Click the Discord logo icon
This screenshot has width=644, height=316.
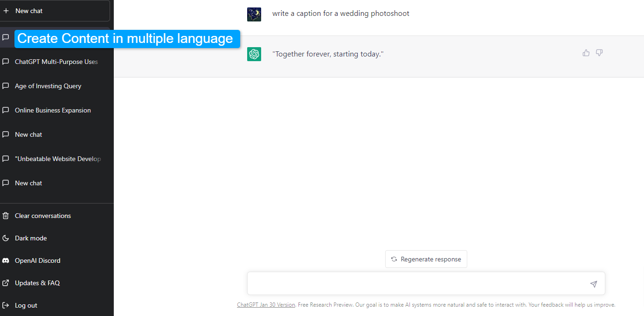click(6, 260)
